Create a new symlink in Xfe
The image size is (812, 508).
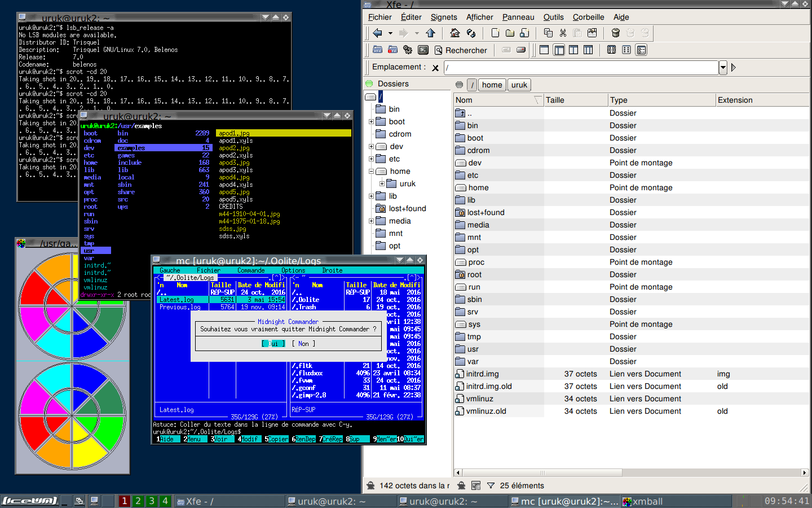pos(524,33)
